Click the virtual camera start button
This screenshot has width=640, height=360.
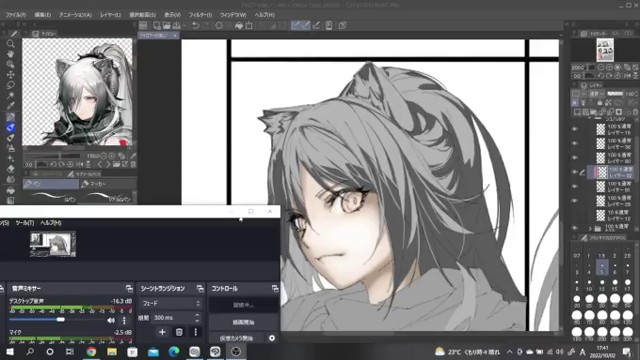coord(237,338)
